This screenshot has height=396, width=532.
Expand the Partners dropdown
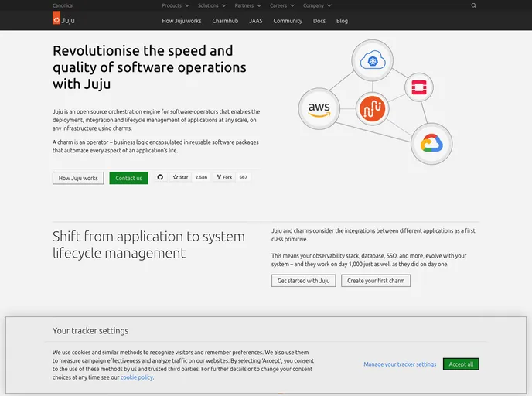point(247,5)
